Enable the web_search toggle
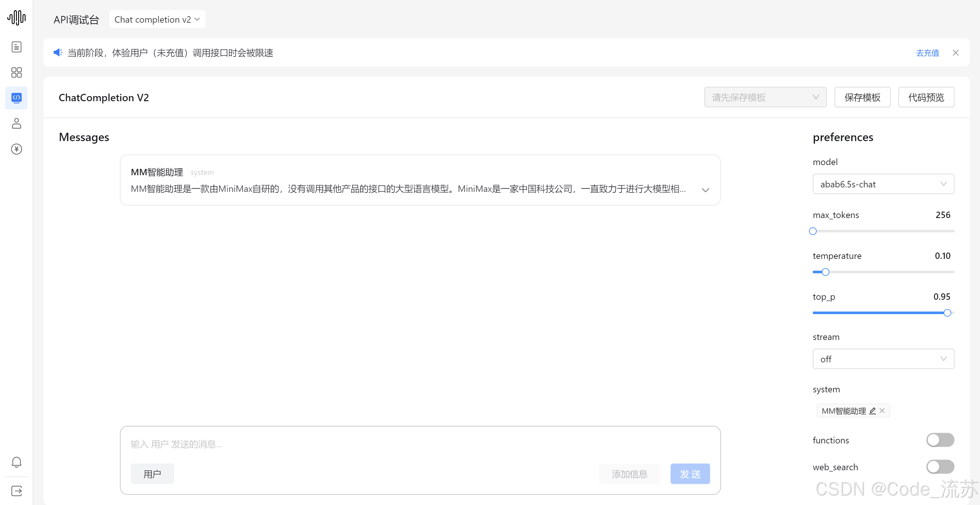Viewport: 980px width, 505px height. point(940,467)
